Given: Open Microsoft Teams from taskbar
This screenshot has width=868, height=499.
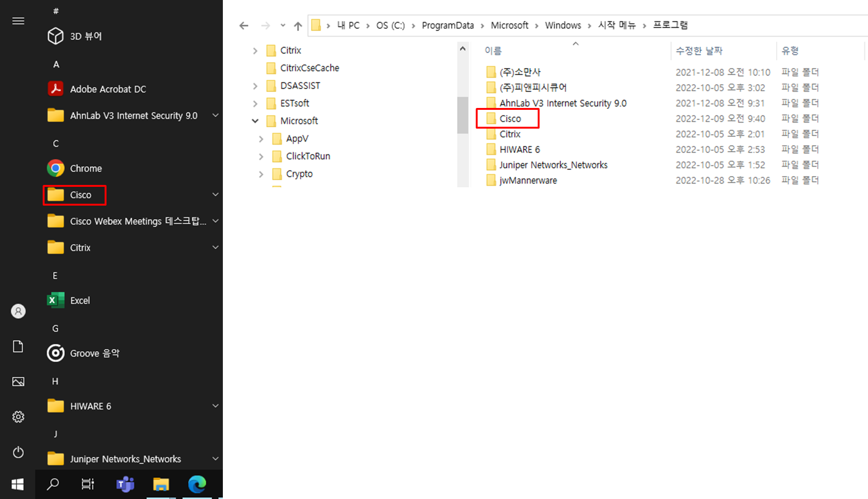Looking at the screenshot, I should tap(125, 484).
